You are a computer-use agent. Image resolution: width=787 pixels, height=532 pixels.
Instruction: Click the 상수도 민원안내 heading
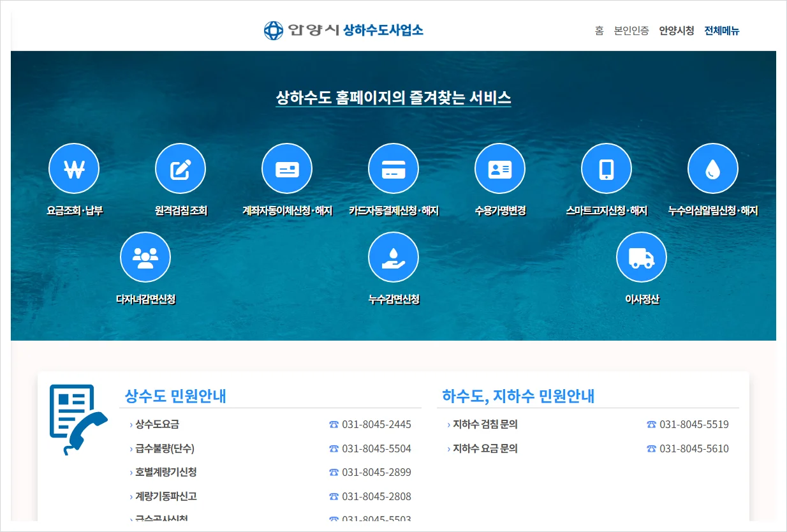[175, 396]
